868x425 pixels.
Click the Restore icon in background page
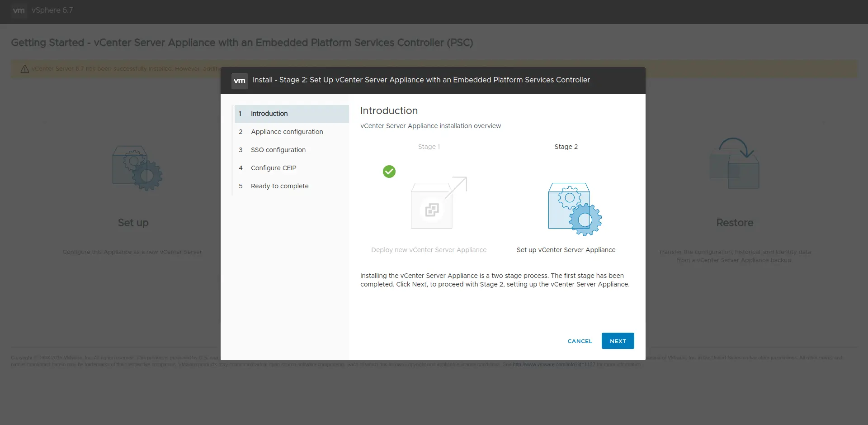point(735,163)
